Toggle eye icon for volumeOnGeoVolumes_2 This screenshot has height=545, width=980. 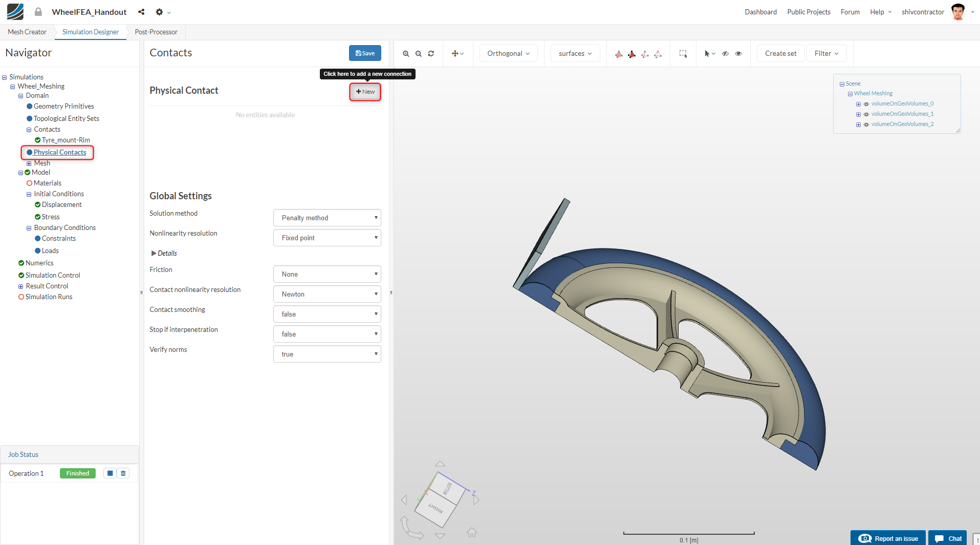point(866,124)
